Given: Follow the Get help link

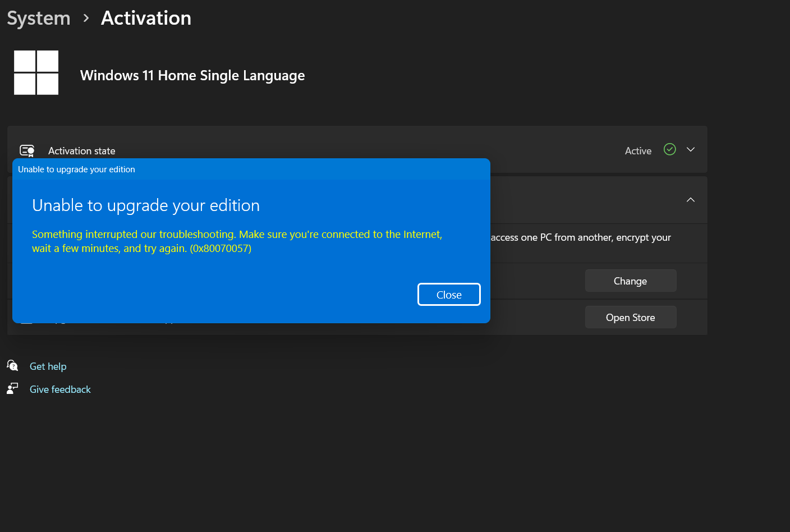Looking at the screenshot, I should tap(48, 366).
